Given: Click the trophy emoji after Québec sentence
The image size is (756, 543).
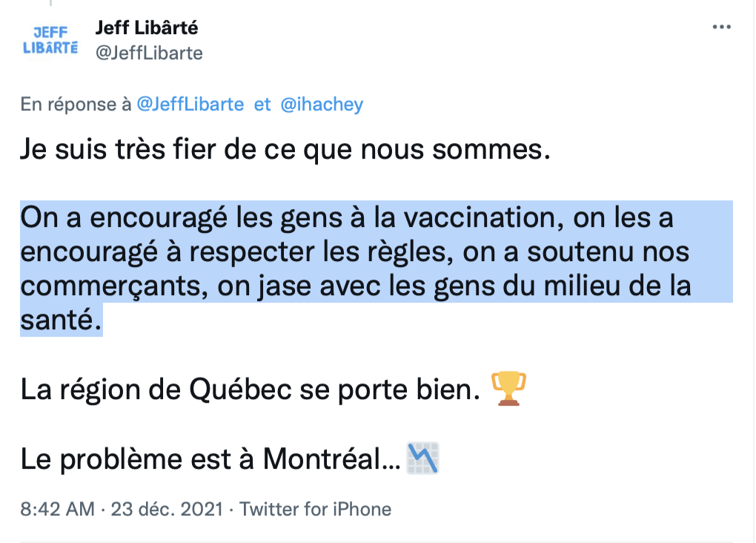Looking at the screenshot, I should tap(508, 389).
